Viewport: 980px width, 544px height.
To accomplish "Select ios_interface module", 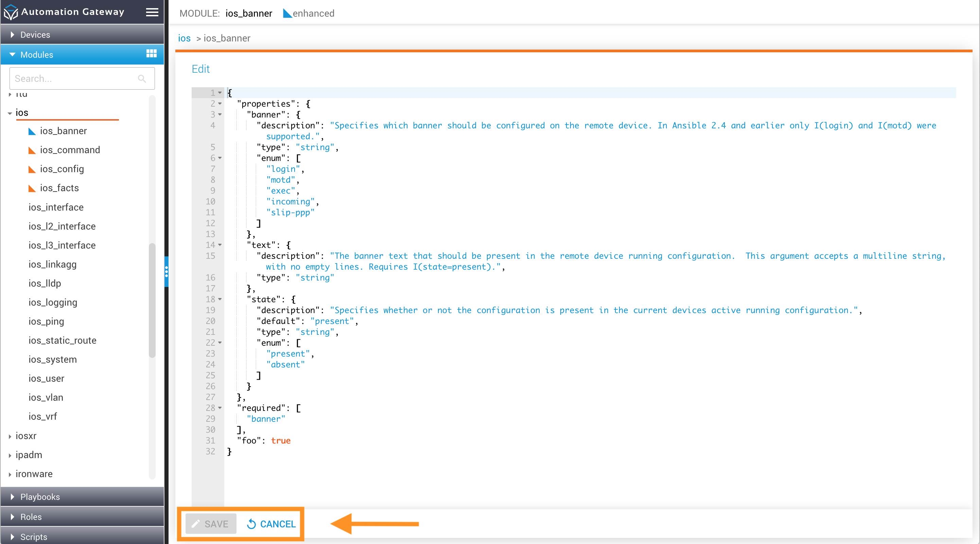I will tap(56, 207).
